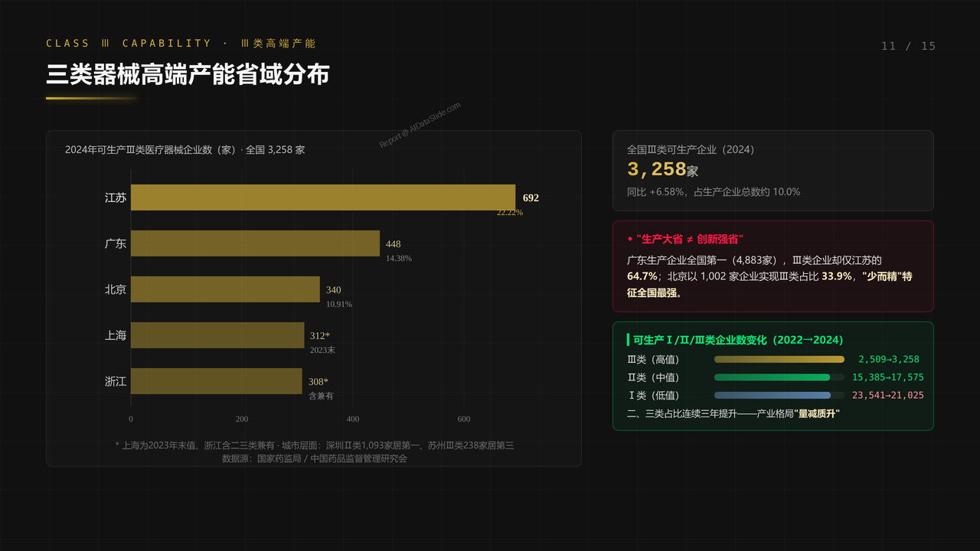Viewport: 980px width, 551px height.
Task: Click the value label 312*
Action: pyautogui.click(x=320, y=336)
